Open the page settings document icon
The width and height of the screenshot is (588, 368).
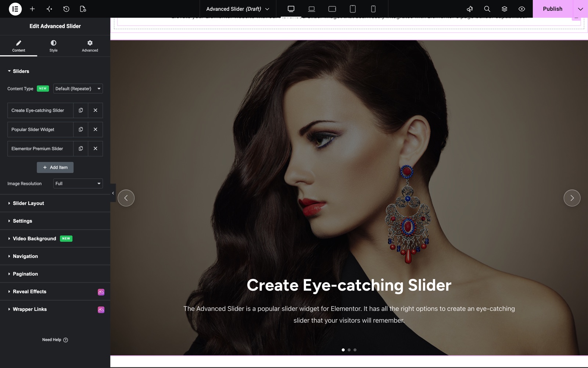pyautogui.click(x=83, y=9)
